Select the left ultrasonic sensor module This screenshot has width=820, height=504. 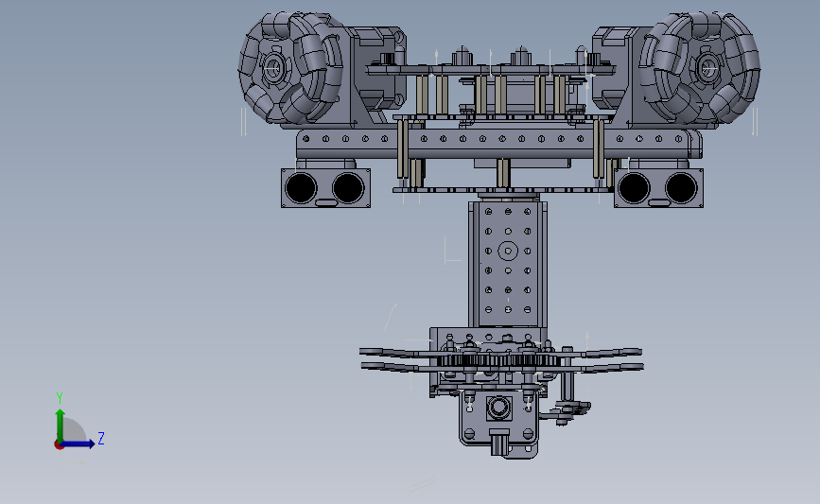click(325, 188)
